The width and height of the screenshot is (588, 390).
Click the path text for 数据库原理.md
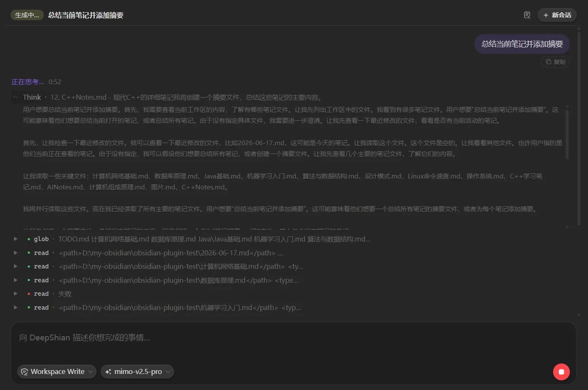point(179,280)
